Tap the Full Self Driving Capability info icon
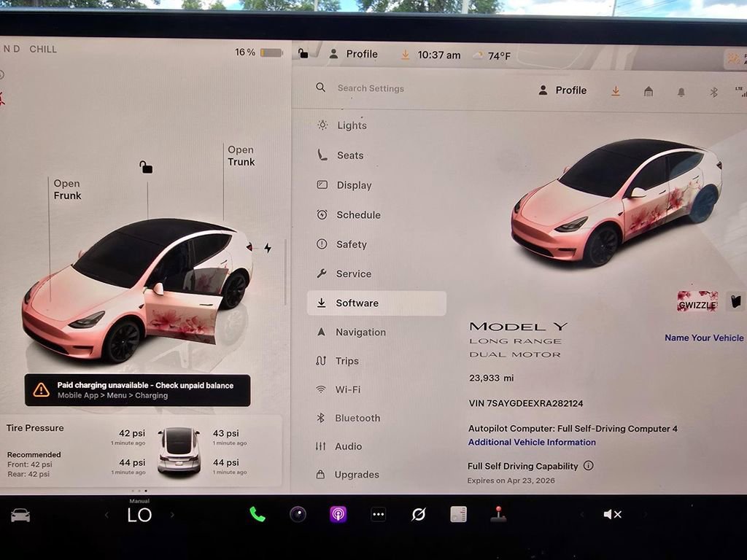 589,466
